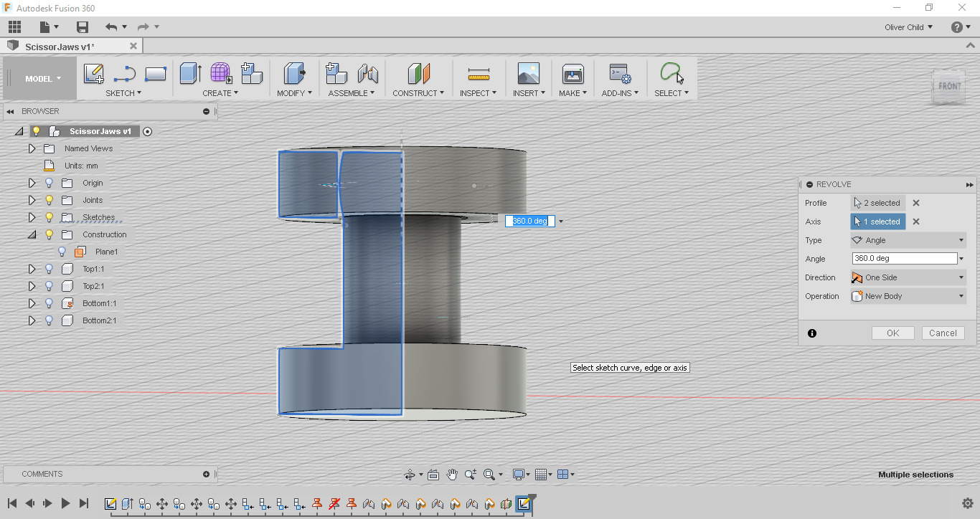Click the Save icon in the top bar
This screenshot has height=519, width=980.
tap(83, 27)
